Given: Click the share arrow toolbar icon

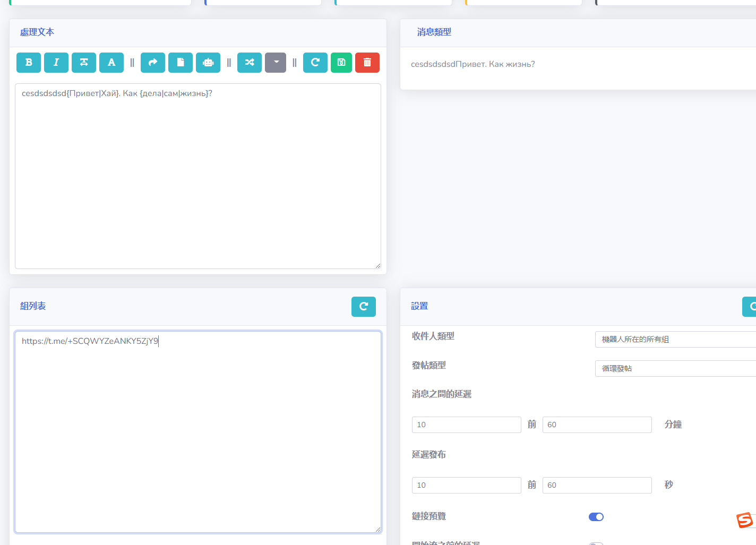Looking at the screenshot, I should tap(153, 63).
